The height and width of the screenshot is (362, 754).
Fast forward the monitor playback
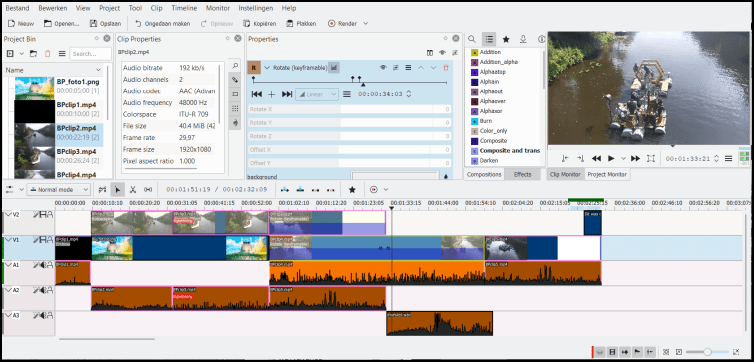tap(635, 158)
